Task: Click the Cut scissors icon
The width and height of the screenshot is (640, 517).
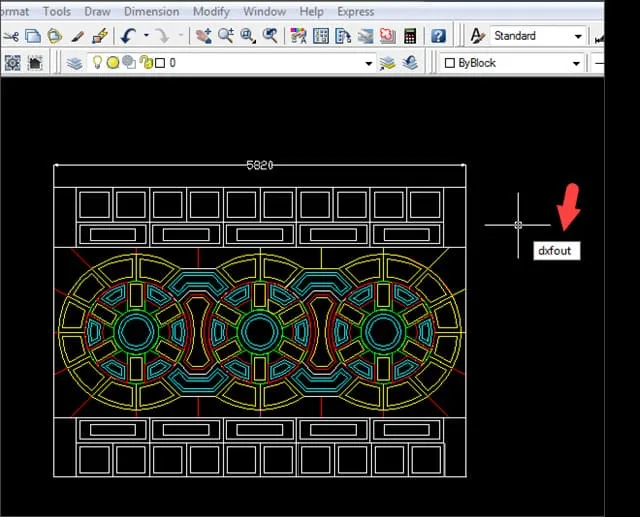Action: point(11,36)
